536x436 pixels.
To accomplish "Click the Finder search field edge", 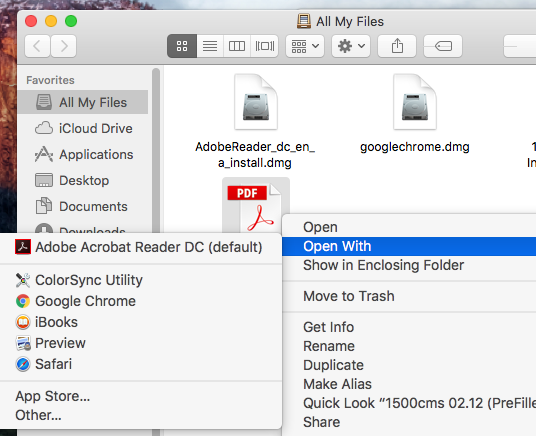I will (x=520, y=46).
